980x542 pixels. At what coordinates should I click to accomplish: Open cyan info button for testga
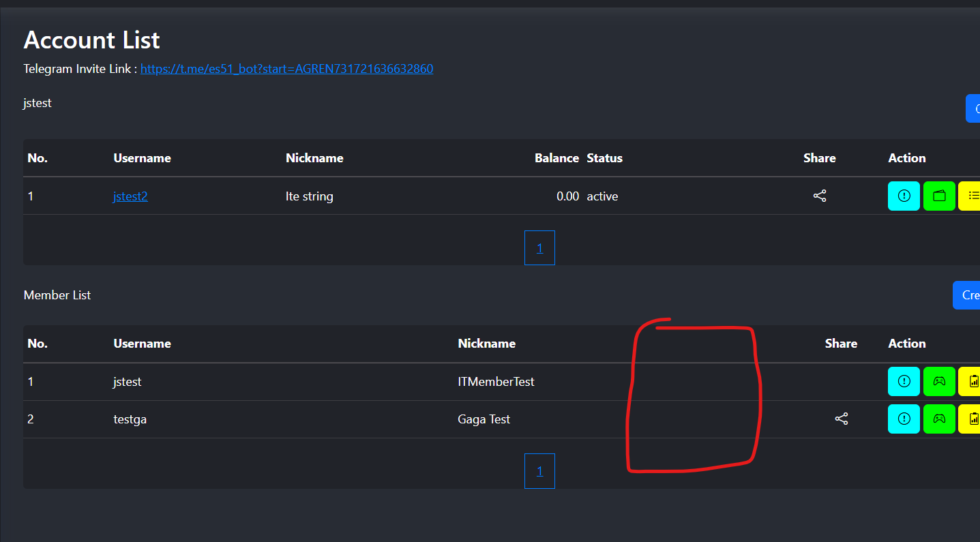tap(904, 419)
